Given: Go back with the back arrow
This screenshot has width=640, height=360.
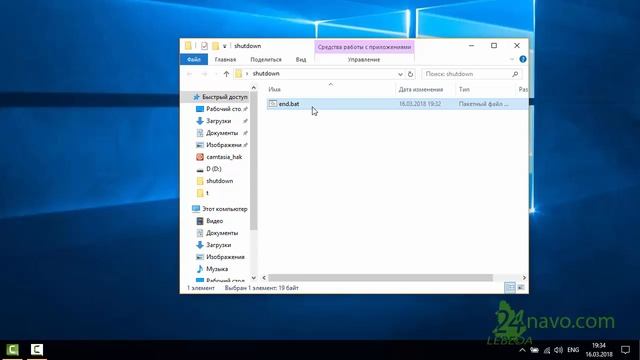Looking at the screenshot, I should point(189,74).
